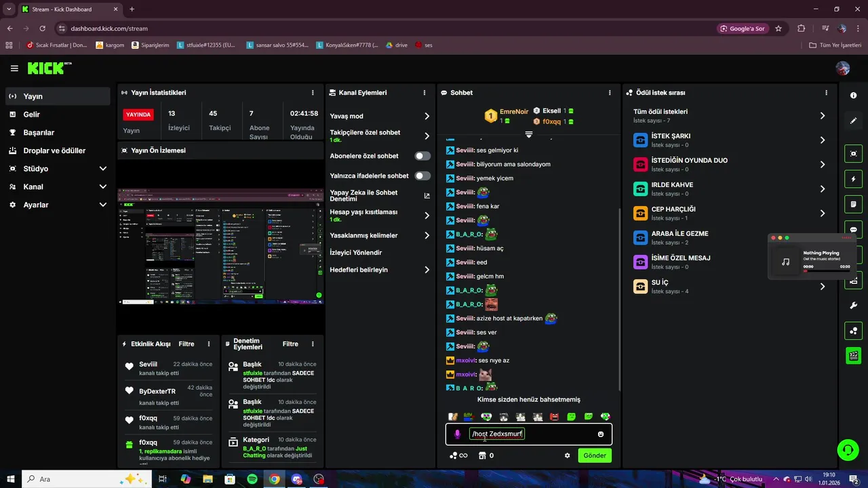Screen dimensions: 868x488
Task: Click the Gönder send button
Action: [x=595, y=455]
